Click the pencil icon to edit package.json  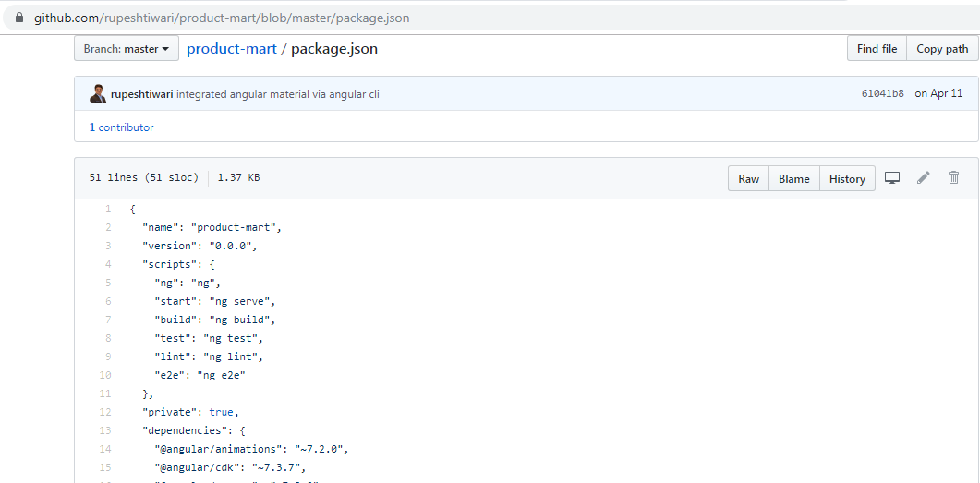923,178
